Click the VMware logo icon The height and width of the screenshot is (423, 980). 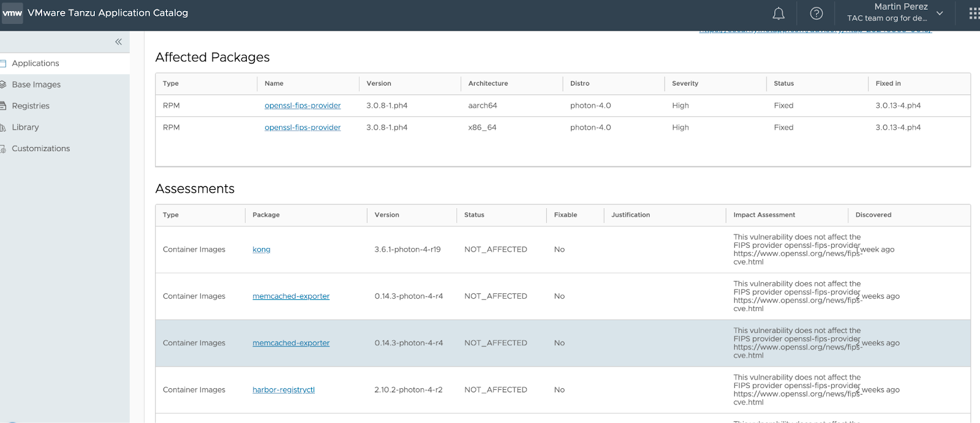point(12,13)
